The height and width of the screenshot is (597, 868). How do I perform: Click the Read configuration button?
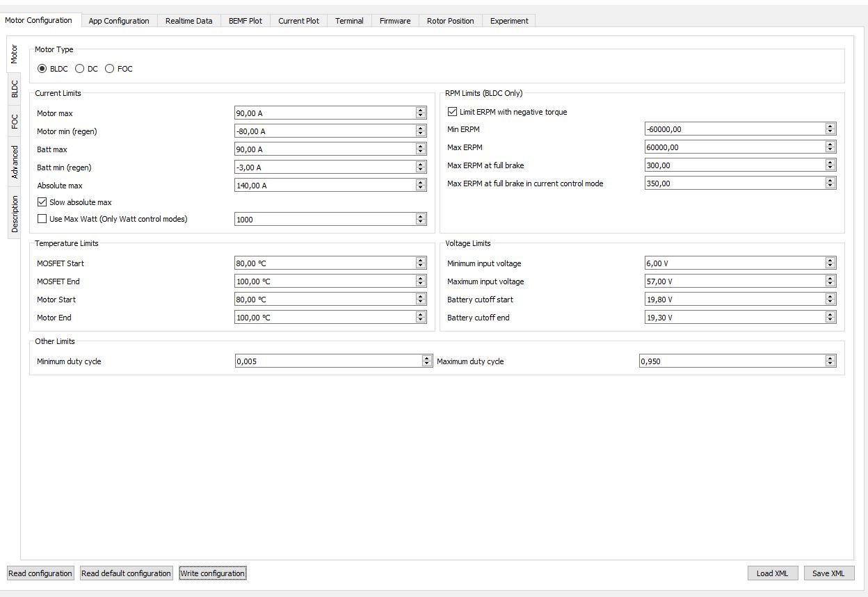(40, 573)
